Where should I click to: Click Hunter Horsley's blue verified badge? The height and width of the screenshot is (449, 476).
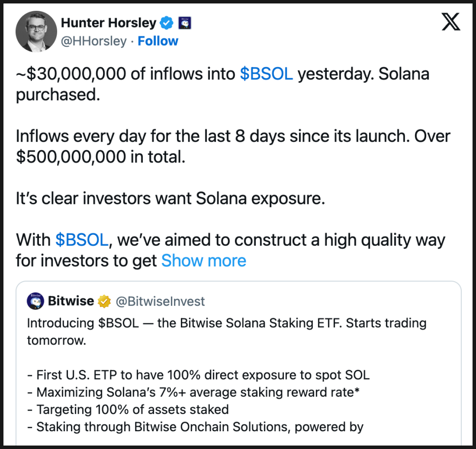(x=168, y=23)
